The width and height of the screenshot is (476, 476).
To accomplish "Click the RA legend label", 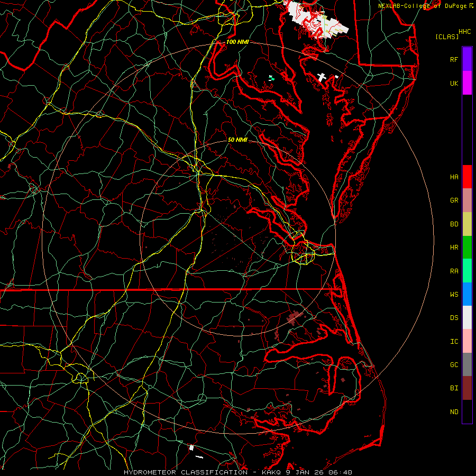I will (x=454, y=271).
